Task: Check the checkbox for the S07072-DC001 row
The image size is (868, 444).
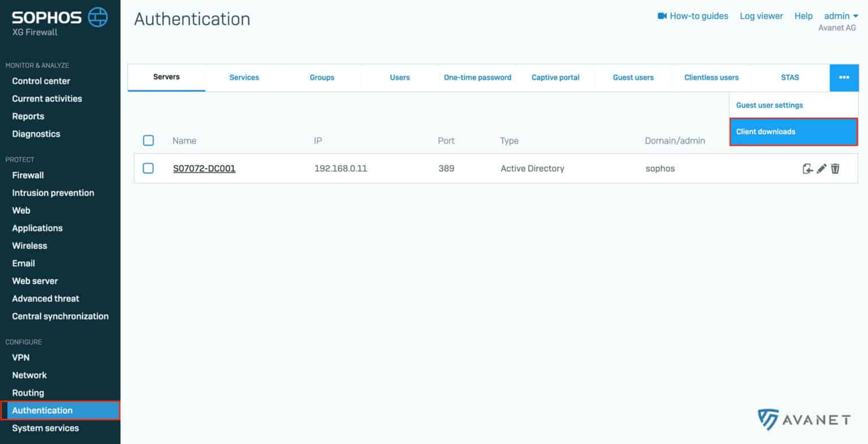Action: (x=149, y=168)
